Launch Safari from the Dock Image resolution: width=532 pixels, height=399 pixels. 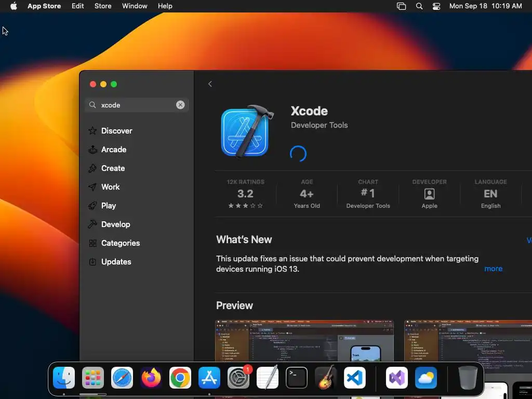(122, 378)
